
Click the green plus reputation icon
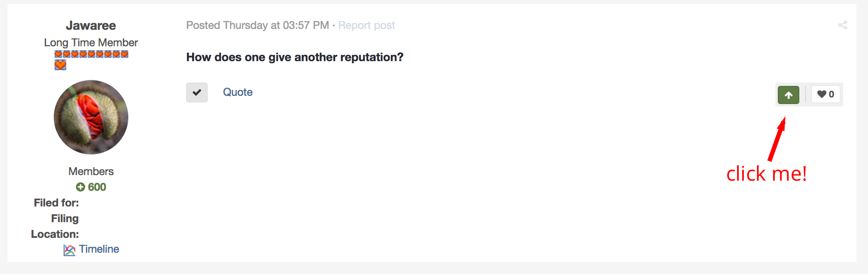(x=80, y=187)
